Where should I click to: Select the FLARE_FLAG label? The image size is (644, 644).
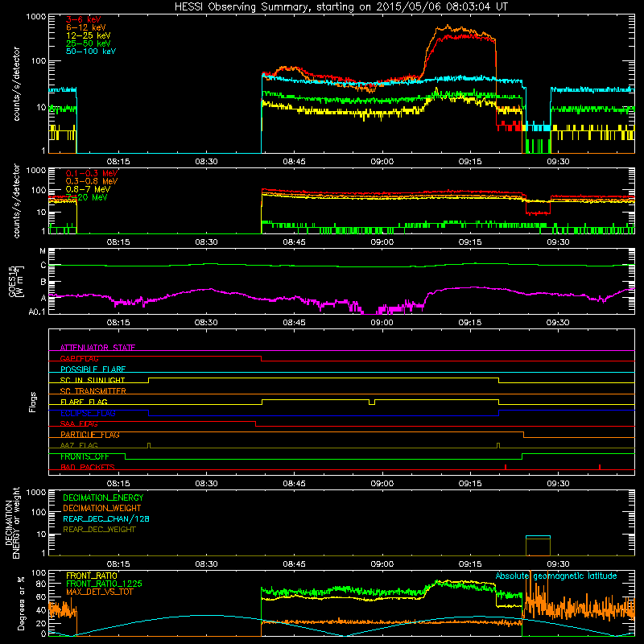pyautogui.click(x=84, y=402)
